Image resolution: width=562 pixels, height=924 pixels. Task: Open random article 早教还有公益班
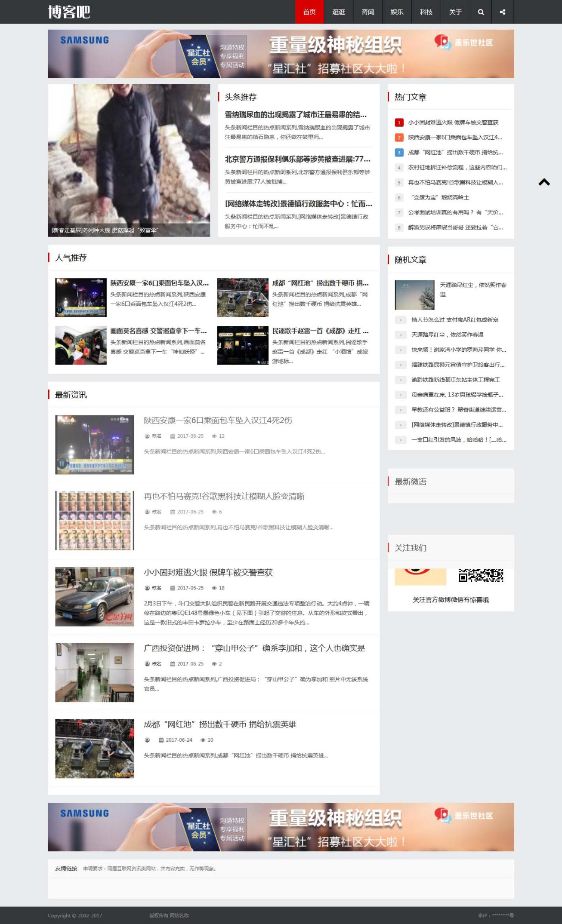[x=459, y=410]
